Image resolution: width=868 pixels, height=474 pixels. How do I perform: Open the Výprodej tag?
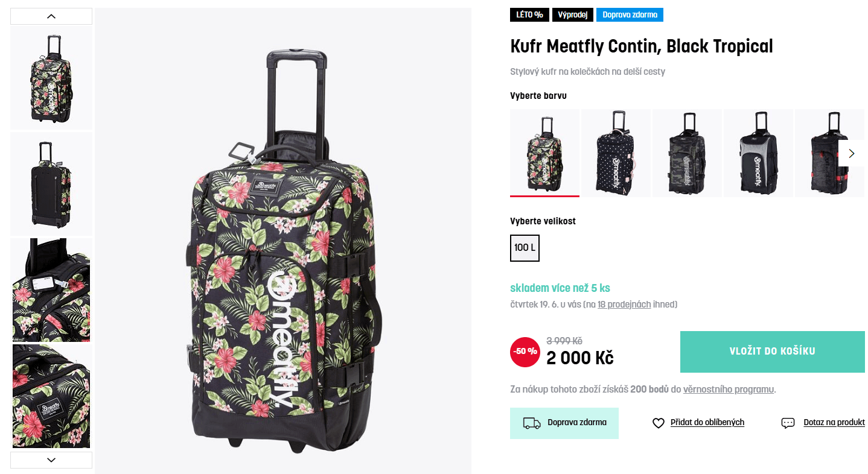[x=572, y=15]
